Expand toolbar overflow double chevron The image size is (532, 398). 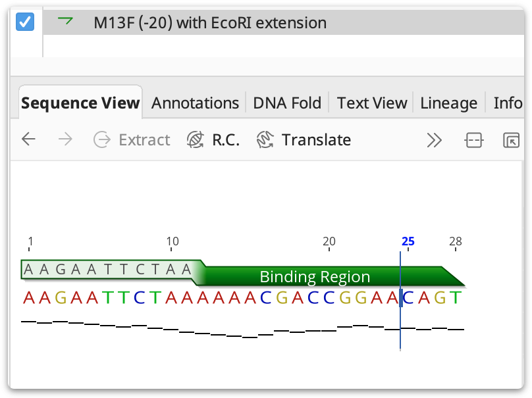(x=435, y=140)
